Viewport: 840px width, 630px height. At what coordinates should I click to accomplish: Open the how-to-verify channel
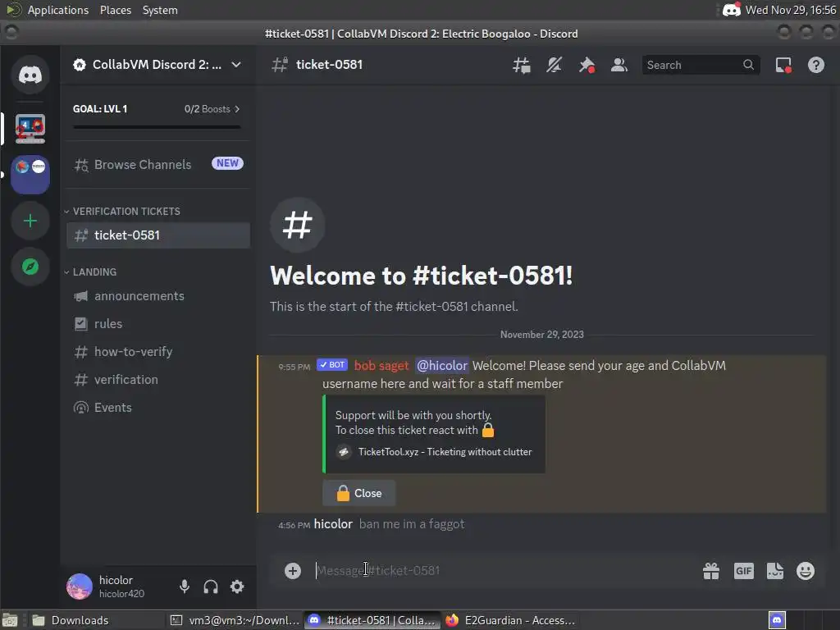pyautogui.click(x=158, y=351)
